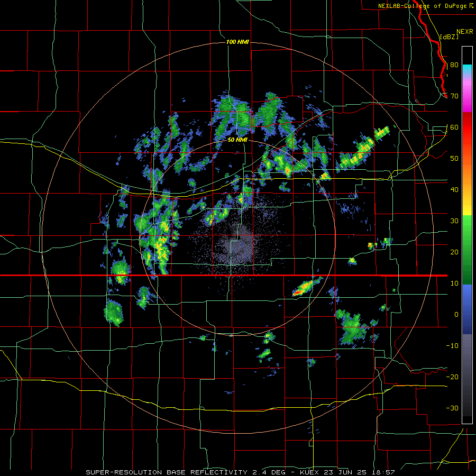The height and width of the screenshot is (476, 476).
Task: Click the 30 dBZ legend value
Action: pos(454,221)
